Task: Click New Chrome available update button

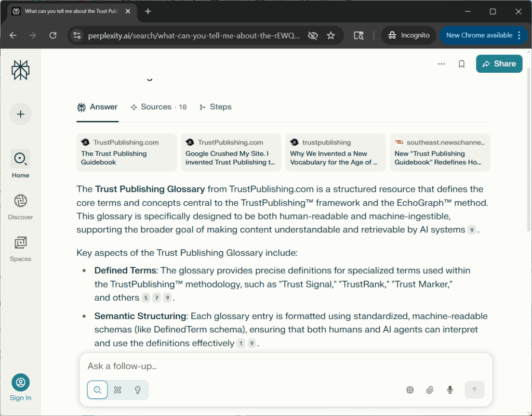Action: coord(479,35)
